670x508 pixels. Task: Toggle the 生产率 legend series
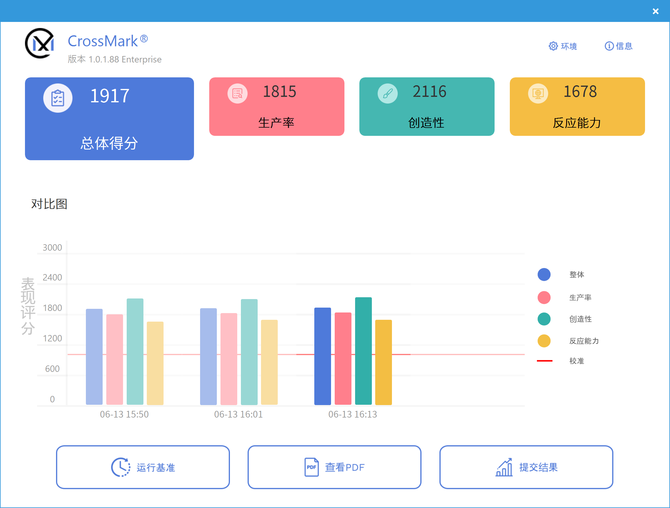(x=544, y=297)
